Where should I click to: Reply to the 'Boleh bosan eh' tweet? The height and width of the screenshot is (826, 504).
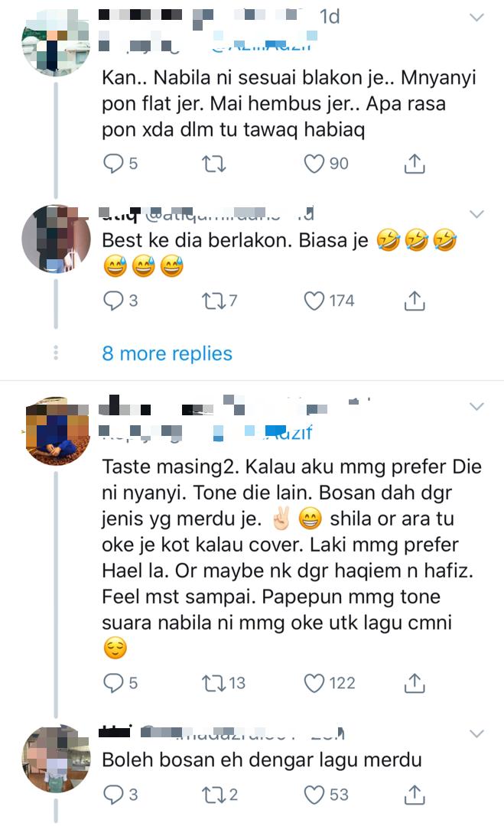(113, 795)
